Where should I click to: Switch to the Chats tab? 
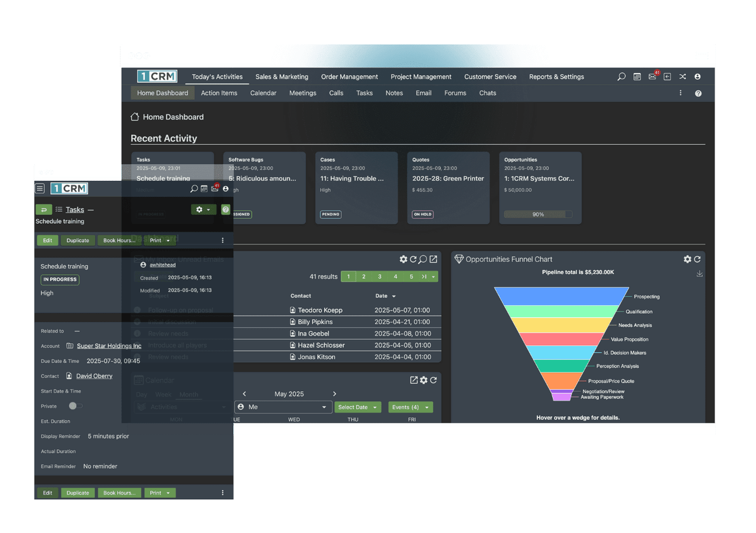[x=488, y=93]
